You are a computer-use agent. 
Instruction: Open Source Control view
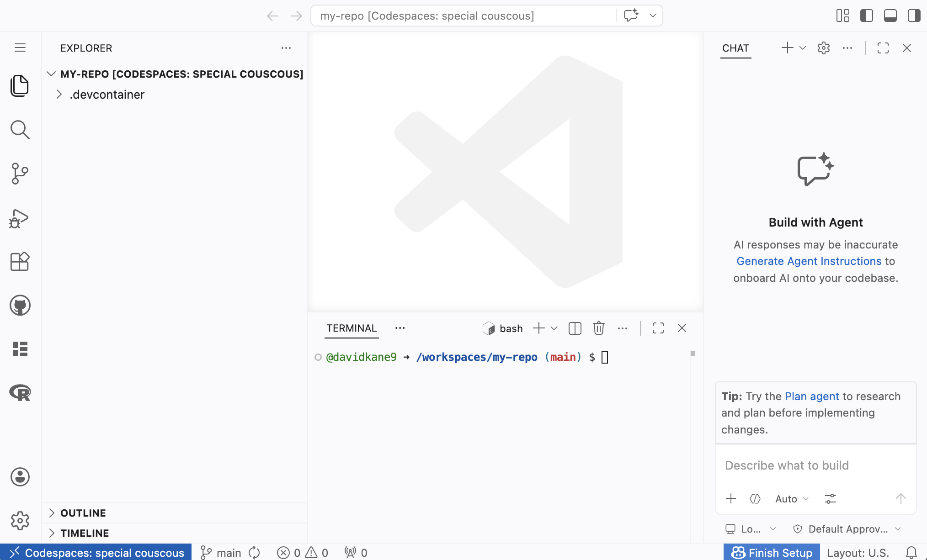click(x=20, y=174)
